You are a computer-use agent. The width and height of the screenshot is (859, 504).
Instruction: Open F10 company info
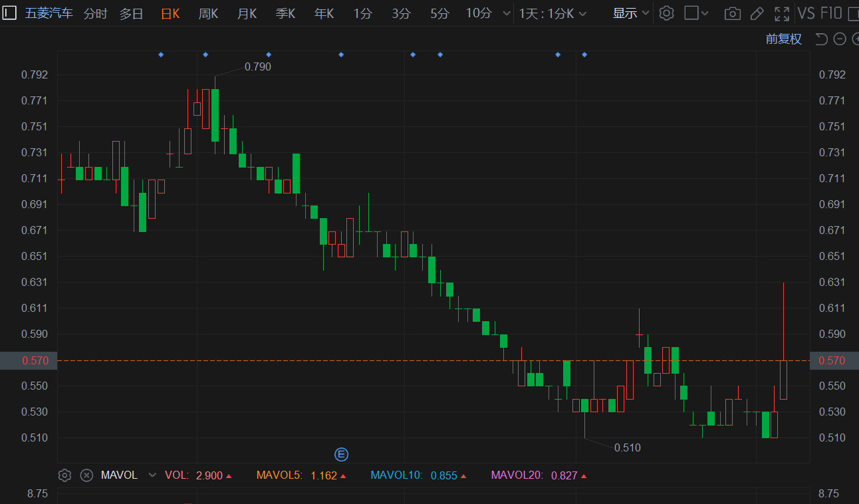click(x=831, y=13)
